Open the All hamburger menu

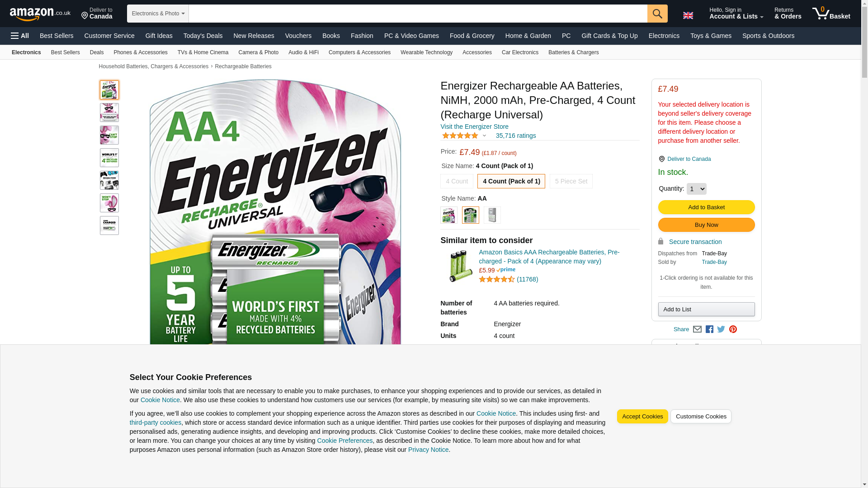tap(20, 36)
